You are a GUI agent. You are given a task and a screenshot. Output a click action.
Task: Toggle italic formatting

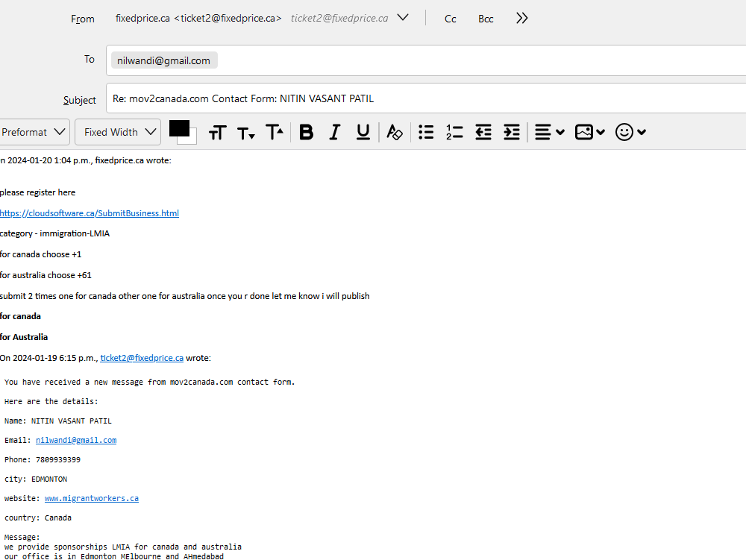(x=334, y=133)
